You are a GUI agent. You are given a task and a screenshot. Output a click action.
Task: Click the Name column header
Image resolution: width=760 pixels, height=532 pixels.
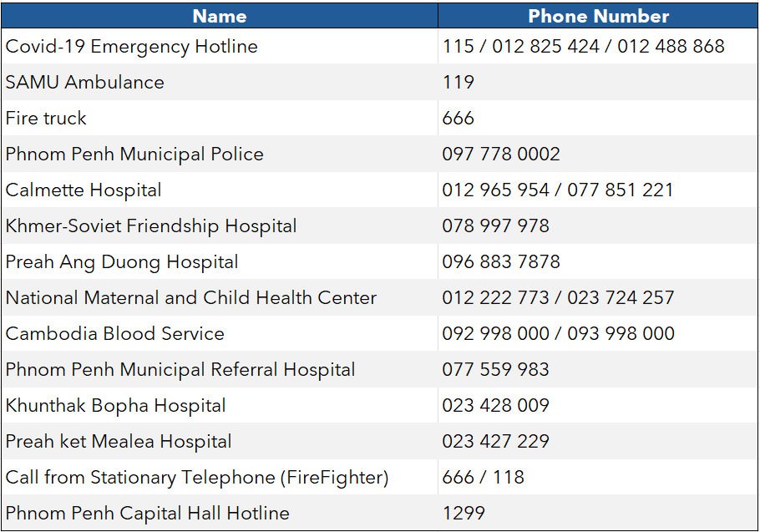pos(220,16)
